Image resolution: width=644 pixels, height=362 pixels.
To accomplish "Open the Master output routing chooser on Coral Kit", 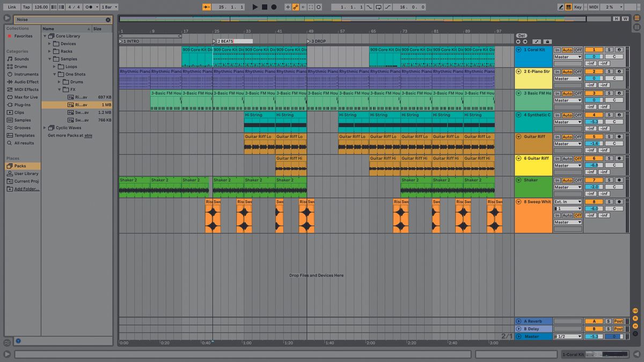I will click(x=567, y=56).
